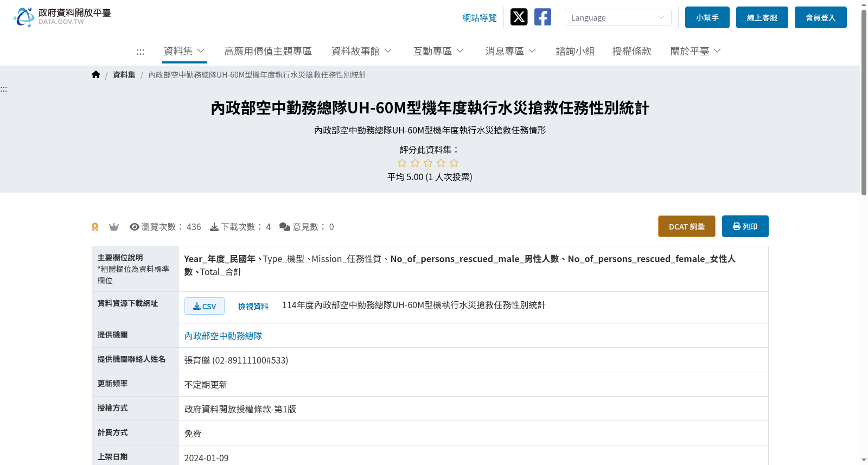Rate dataset three stars
This screenshot has width=868, height=465.
[428, 163]
